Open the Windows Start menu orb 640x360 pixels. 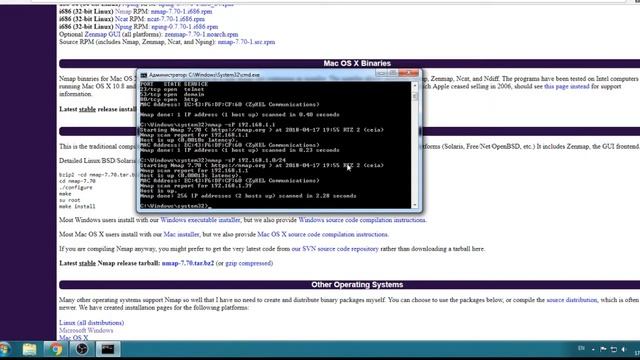click(x=5, y=349)
